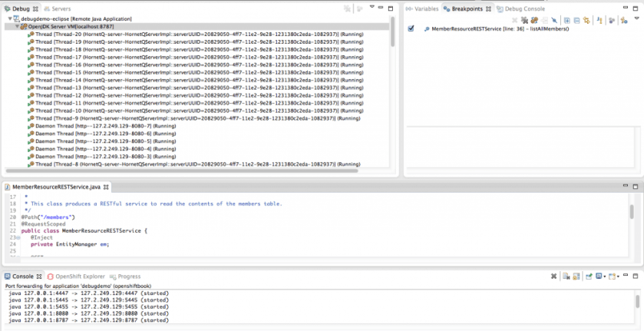Click Scroll Lock icon in Console toolbar

click(x=576, y=276)
